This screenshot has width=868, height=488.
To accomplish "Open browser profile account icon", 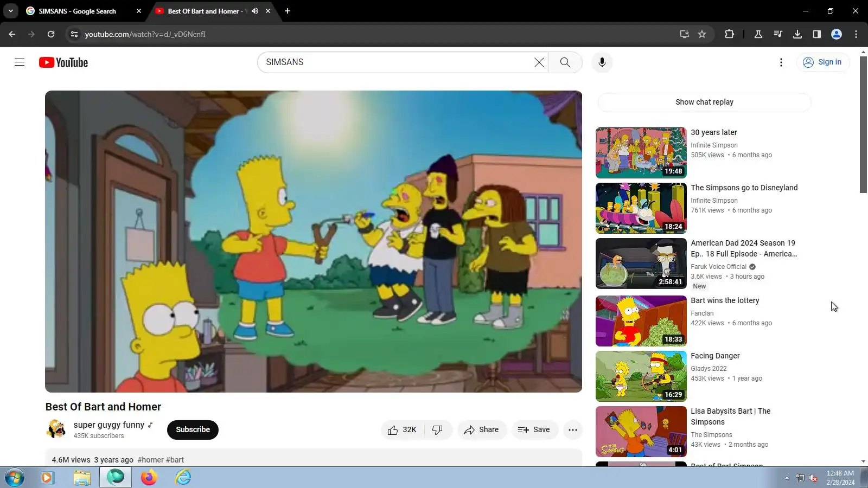I will [x=837, y=34].
